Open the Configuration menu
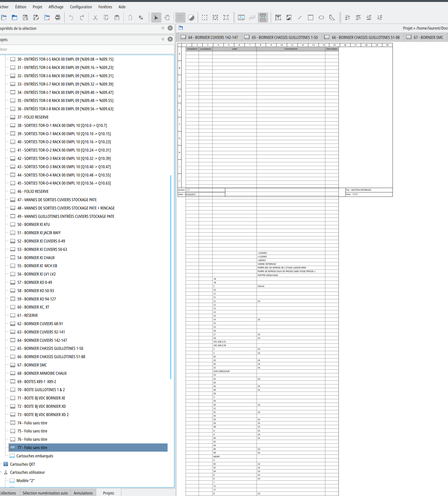Viewport: 448px width, 496px height. (x=81, y=7)
